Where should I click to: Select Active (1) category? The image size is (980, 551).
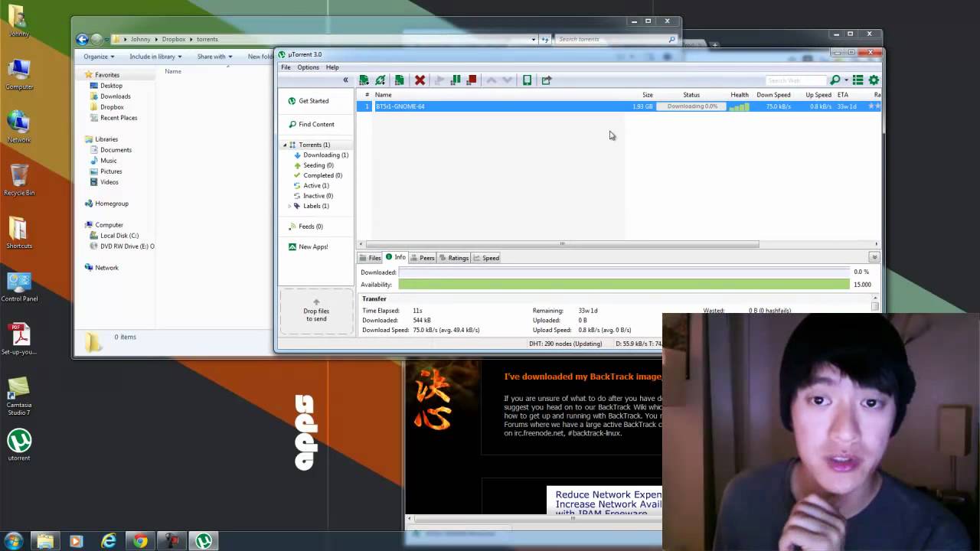[x=311, y=185]
